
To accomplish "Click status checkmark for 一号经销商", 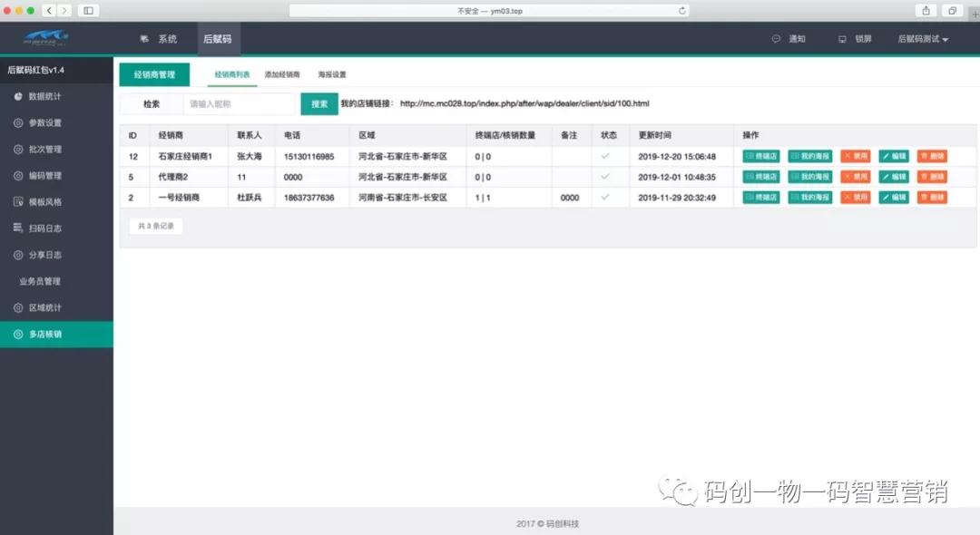I will [x=605, y=198].
